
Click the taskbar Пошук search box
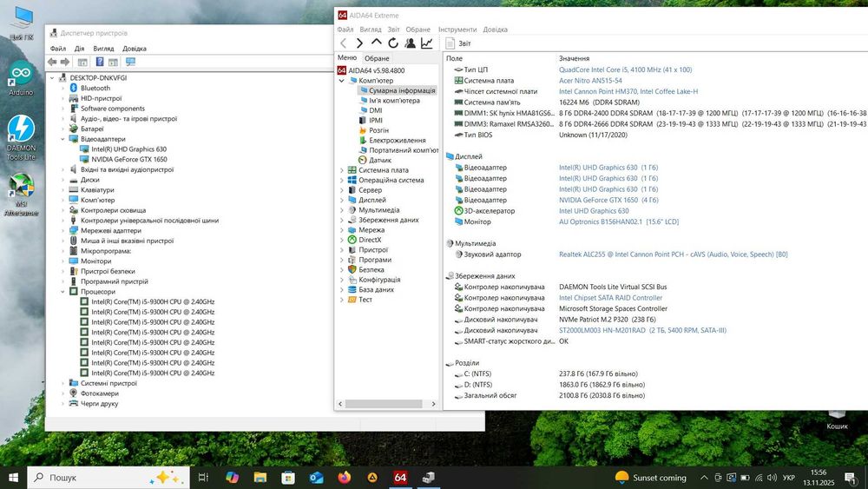point(108,478)
